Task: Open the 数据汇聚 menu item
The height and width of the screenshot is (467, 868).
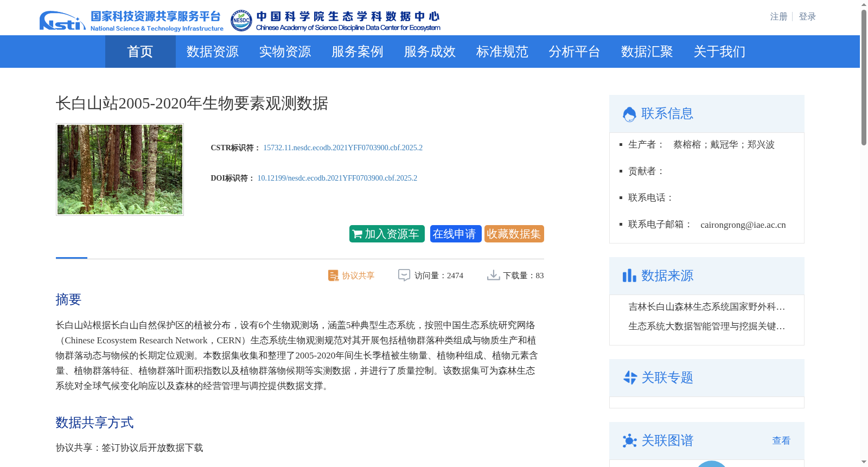Action: (647, 52)
